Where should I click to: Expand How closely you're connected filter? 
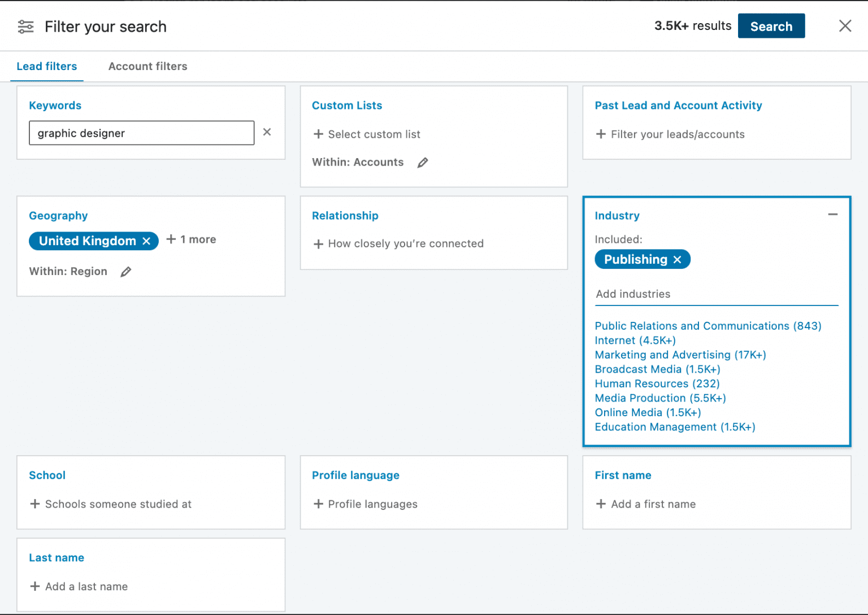[399, 244]
